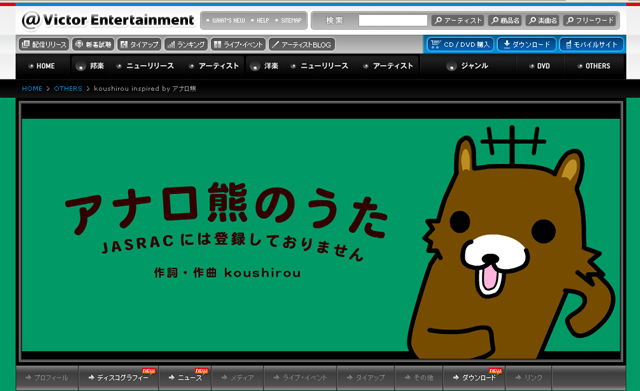Image resolution: width=640 pixels, height=391 pixels.
Task: Open 新着試聴 toolbar button
Action: coord(93,44)
